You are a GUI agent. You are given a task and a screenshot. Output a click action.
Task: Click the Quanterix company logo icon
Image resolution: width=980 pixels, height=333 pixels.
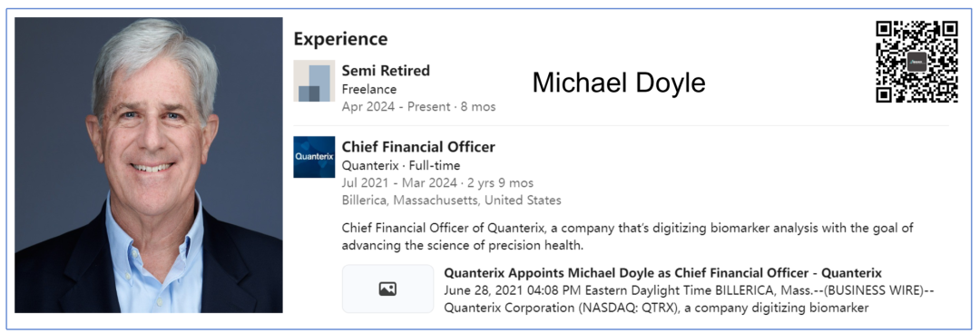(x=314, y=157)
